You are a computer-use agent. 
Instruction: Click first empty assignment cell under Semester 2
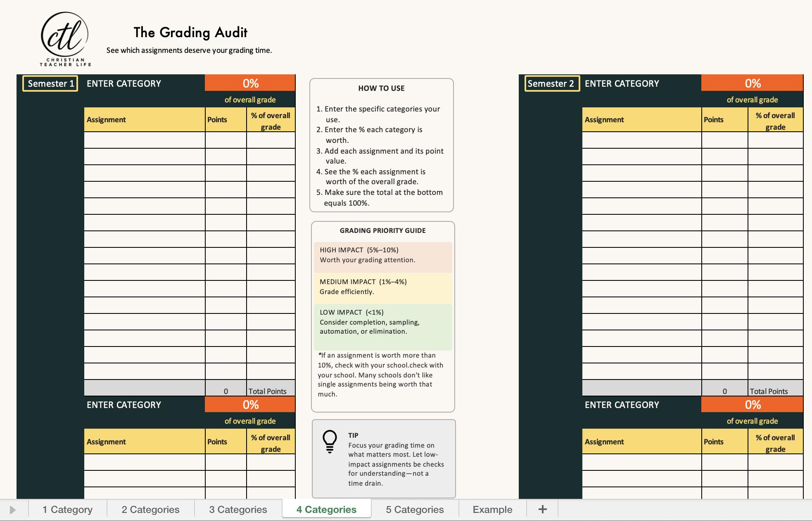[642, 140]
